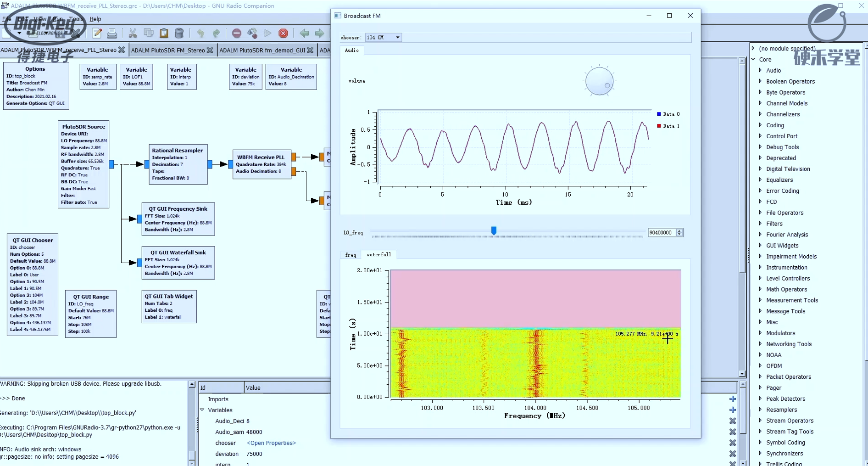This screenshot has height=466, width=868.
Task: Collapse the Core block category
Action: point(754,59)
